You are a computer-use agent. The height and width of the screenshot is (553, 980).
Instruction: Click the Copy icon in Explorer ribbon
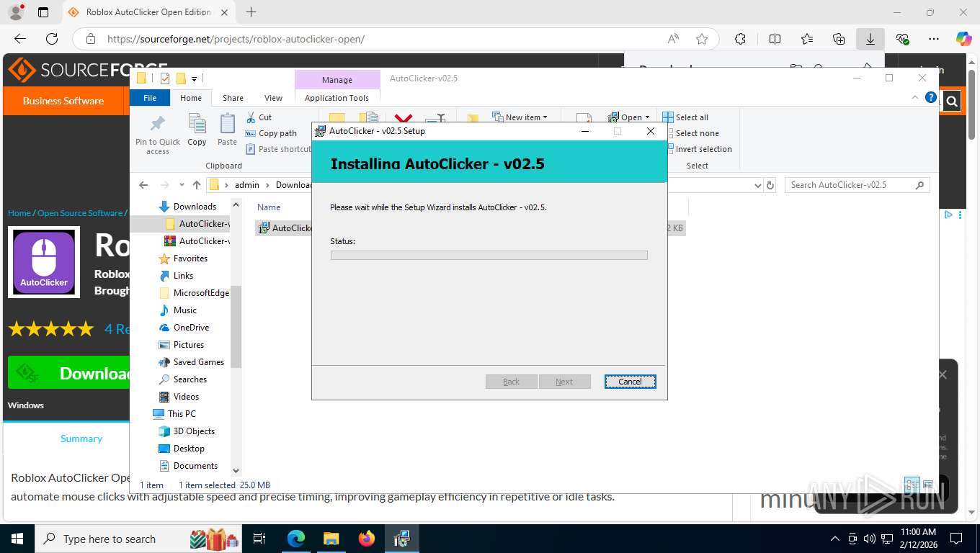pyautogui.click(x=197, y=130)
